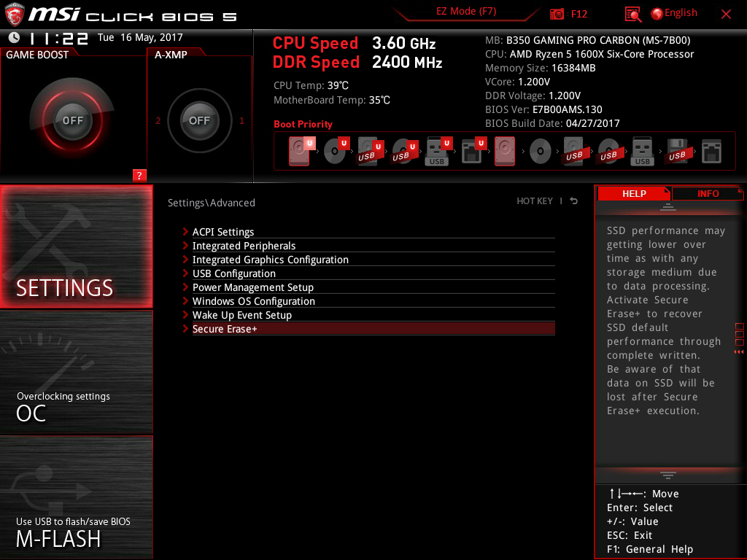Select the UEFI USB hard disk boot icon

coord(370,151)
